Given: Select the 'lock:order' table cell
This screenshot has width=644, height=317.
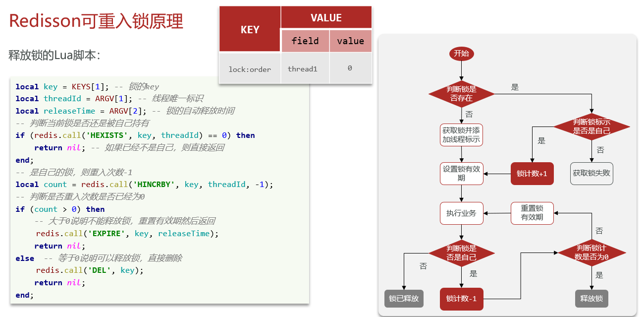Looking at the screenshot, I should (250, 69).
